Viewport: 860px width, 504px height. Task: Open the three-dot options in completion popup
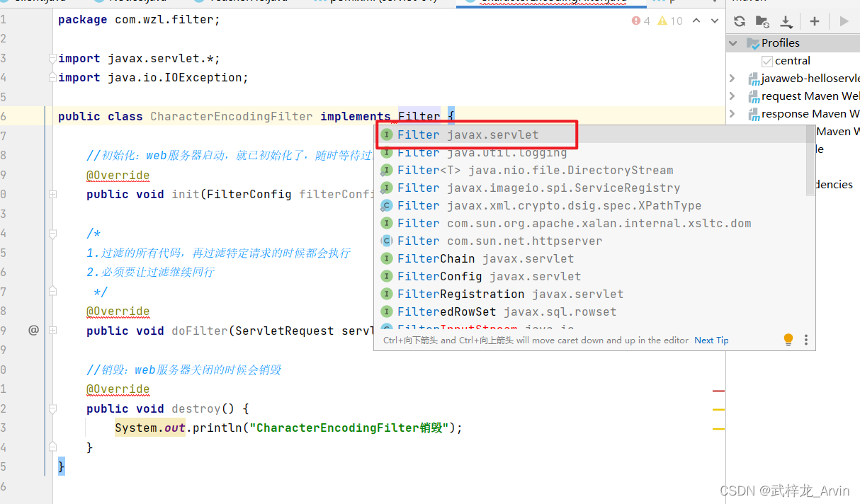(x=806, y=340)
